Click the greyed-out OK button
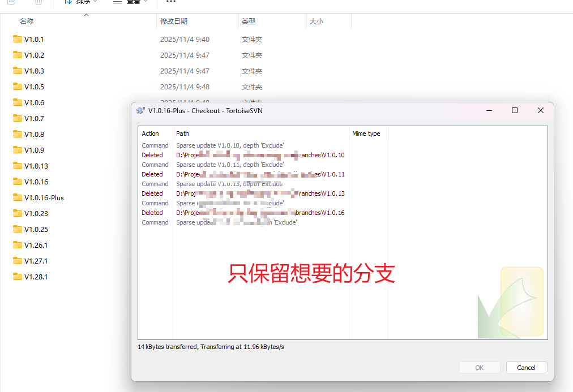 click(x=480, y=368)
